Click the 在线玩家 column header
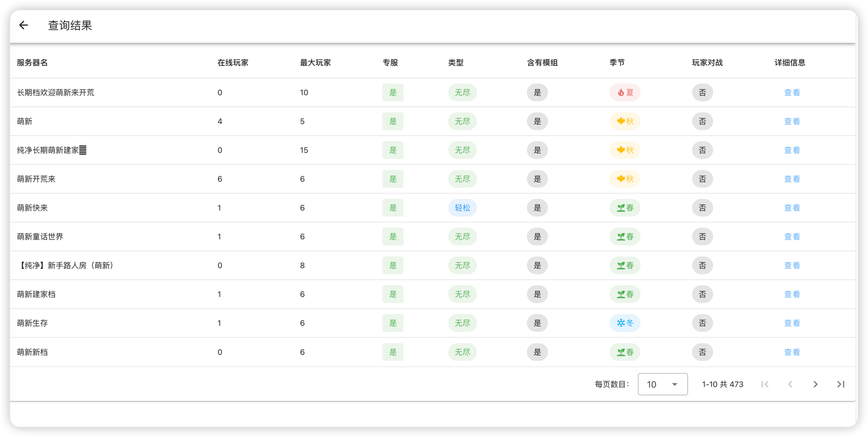The image size is (868, 437). point(233,63)
